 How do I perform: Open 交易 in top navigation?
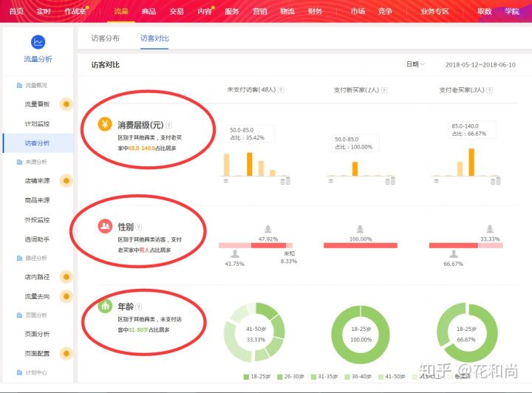pyautogui.click(x=177, y=11)
